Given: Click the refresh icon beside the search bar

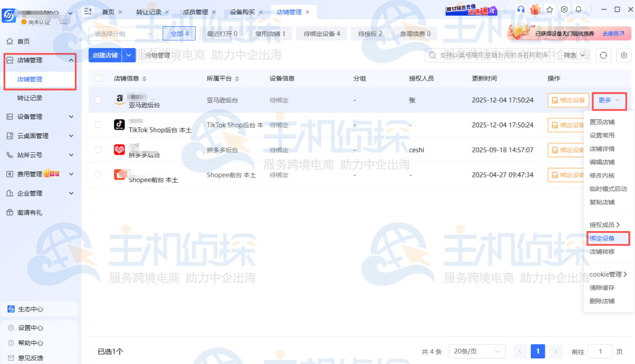Looking at the screenshot, I should pyautogui.click(x=603, y=56).
